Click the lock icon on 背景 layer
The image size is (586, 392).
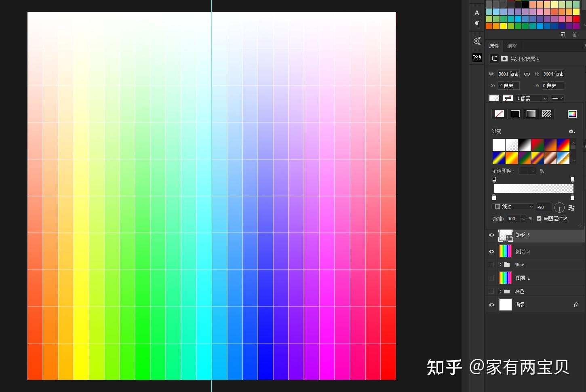tap(576, 305)
